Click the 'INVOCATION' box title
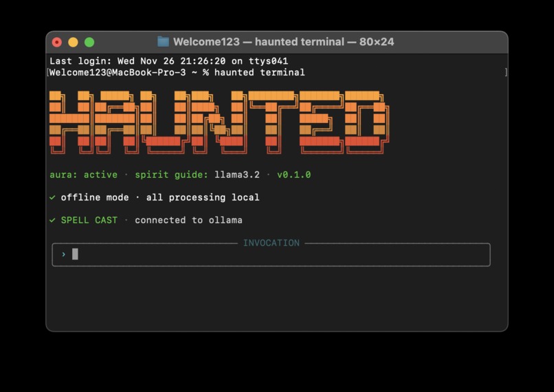Screen dimensions: 554x392 272,243
